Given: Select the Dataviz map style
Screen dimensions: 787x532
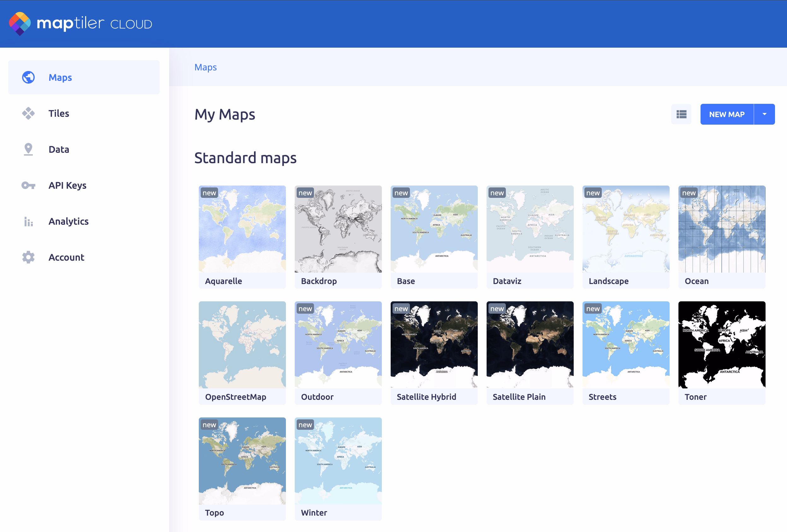Looking at the screenshot, I should tap(530, 229).
